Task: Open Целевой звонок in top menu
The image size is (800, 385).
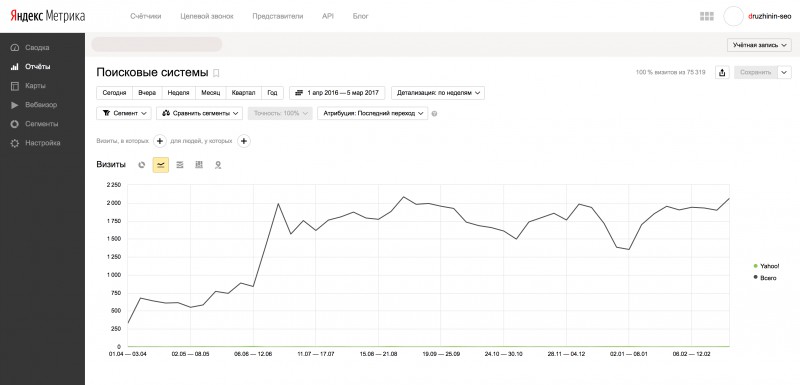Action: [x=207, y=16]
